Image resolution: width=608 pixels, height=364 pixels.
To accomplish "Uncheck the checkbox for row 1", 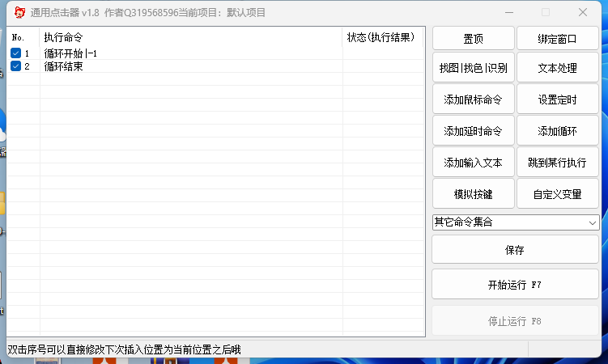I will pyautogui.click(x=15, y=53).
